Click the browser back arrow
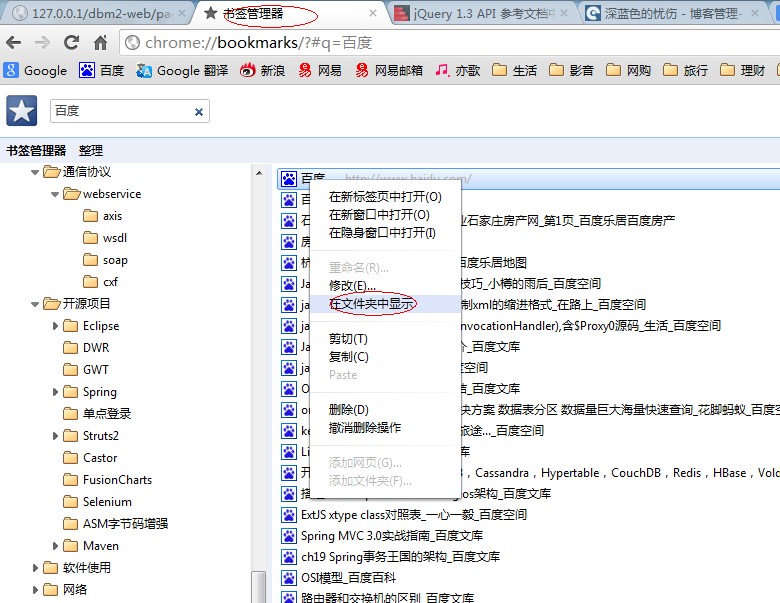The image size is (780, 603). point(13,43)
